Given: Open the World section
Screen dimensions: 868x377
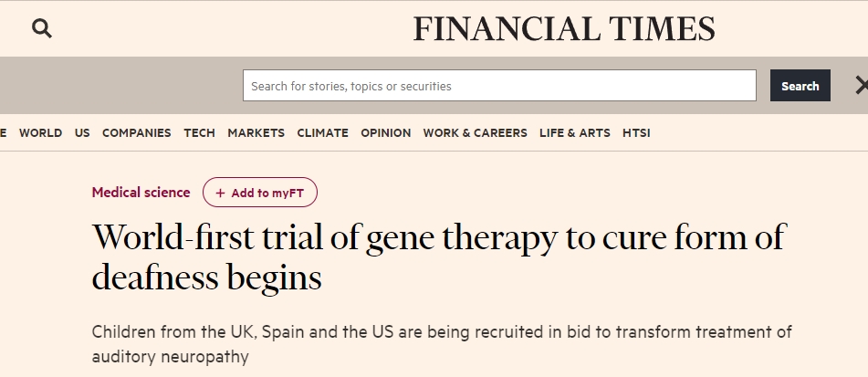Looking at the screenshot, I should 40,132.
